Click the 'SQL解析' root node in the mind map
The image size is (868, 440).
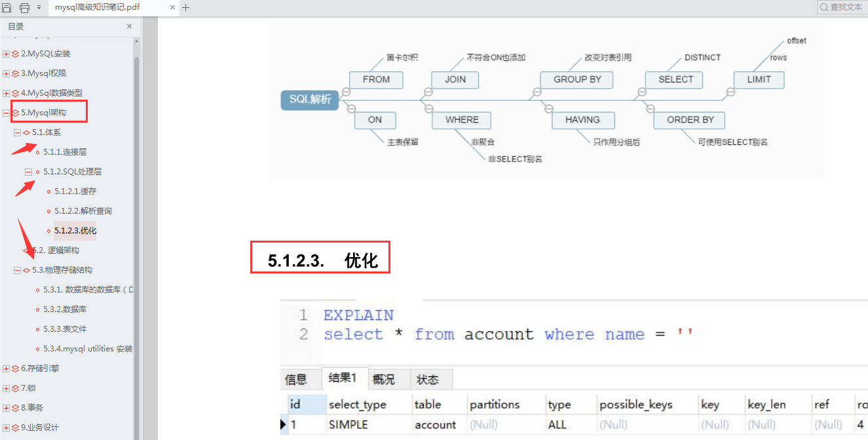pyautogui.click(x=310, y=100)
